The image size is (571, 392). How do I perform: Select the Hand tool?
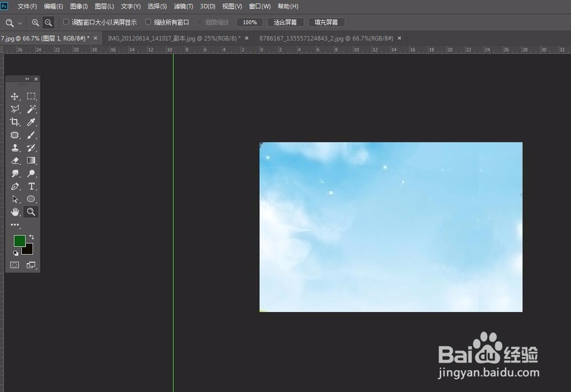[x=15, y=212]
